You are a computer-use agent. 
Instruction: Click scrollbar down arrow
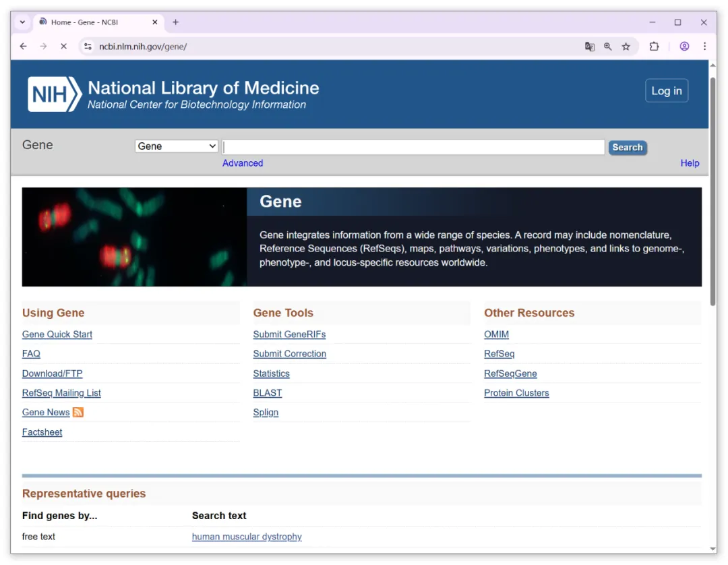(712, 548)
